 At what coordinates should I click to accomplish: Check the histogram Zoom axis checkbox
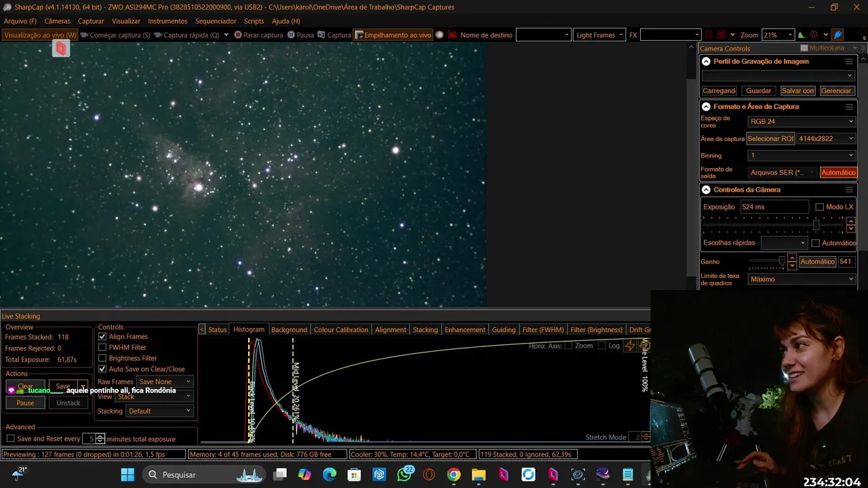568,346
